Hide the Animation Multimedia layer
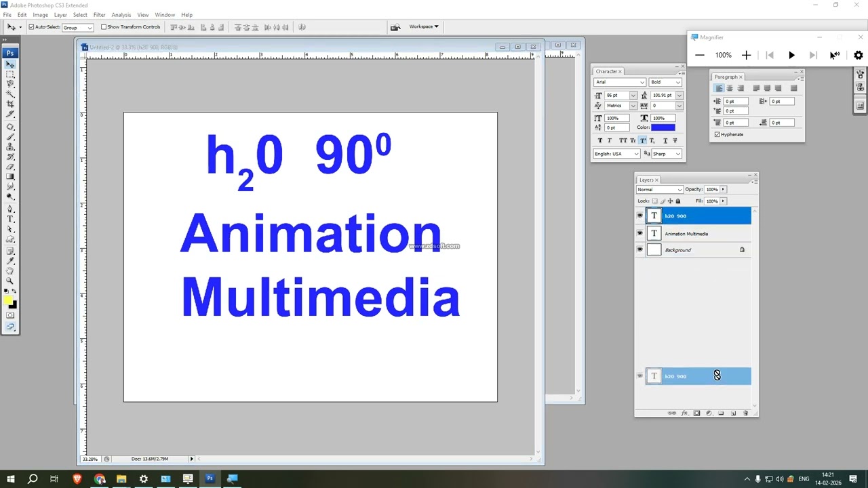This screenshot has height=488, width=868. click(639, 233)
